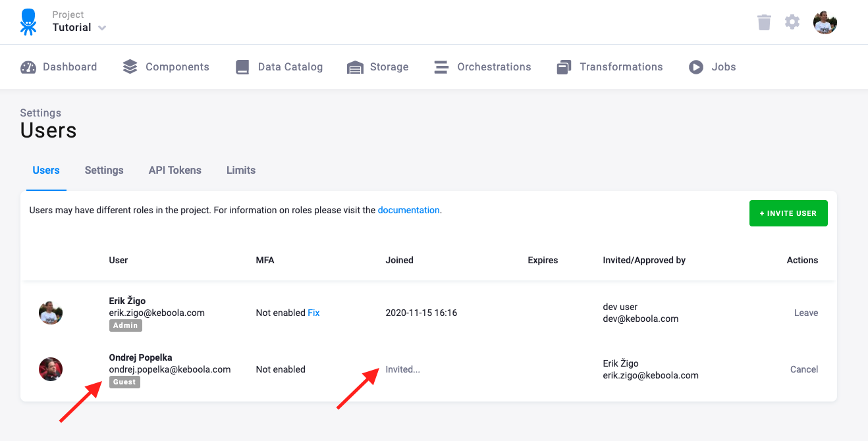The height and width of the screenshot is (441, 868).
Task: Select the Users tab
Action: coord(46,170)
